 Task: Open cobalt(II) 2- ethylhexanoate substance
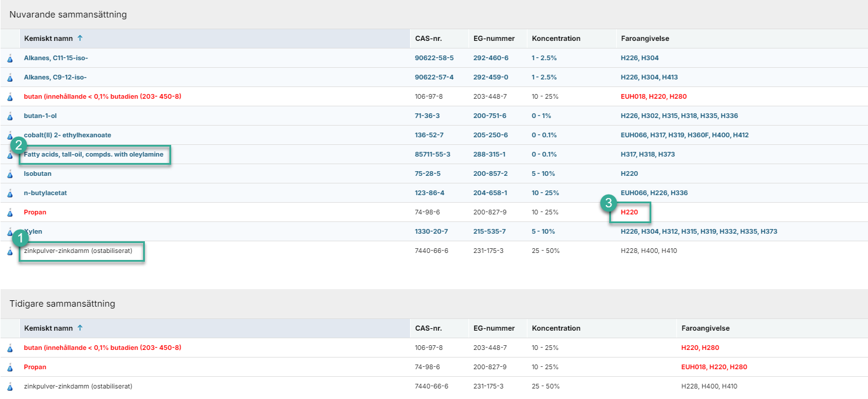pyautogui.click(x=68, y=136)
